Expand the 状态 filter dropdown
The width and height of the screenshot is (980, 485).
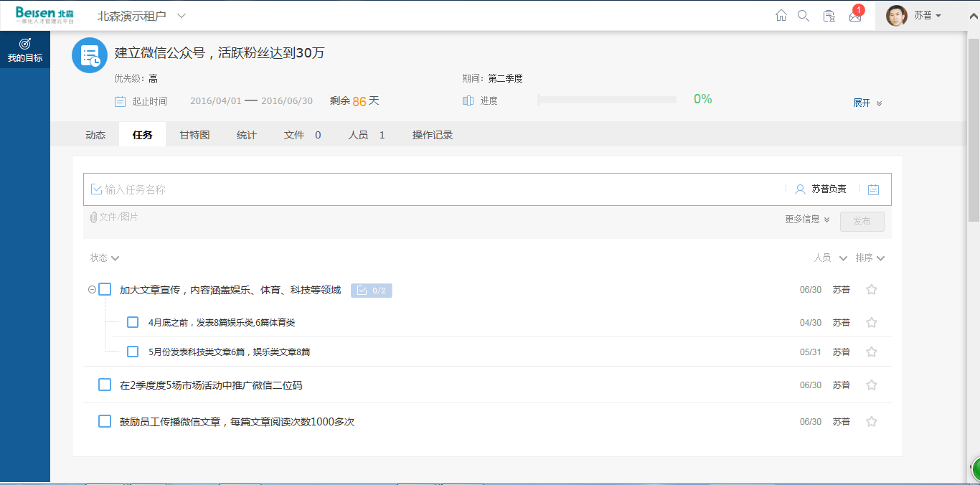[x=104, y=258]
